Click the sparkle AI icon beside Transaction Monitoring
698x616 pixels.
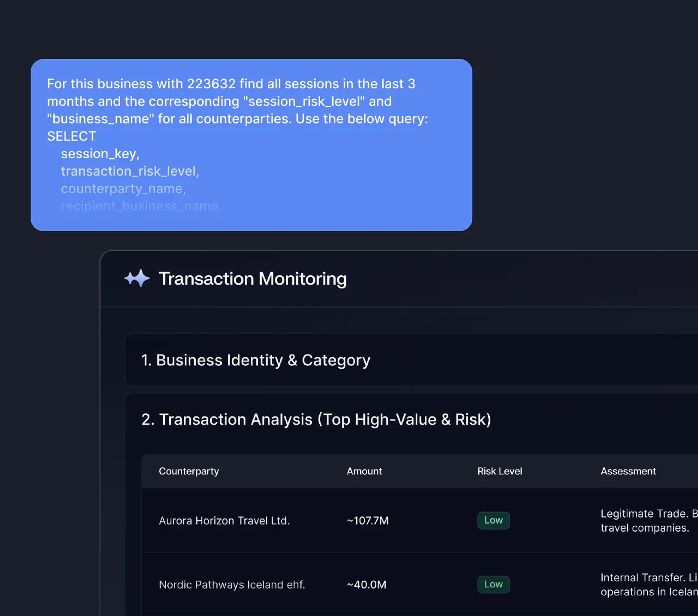(138, 278)
